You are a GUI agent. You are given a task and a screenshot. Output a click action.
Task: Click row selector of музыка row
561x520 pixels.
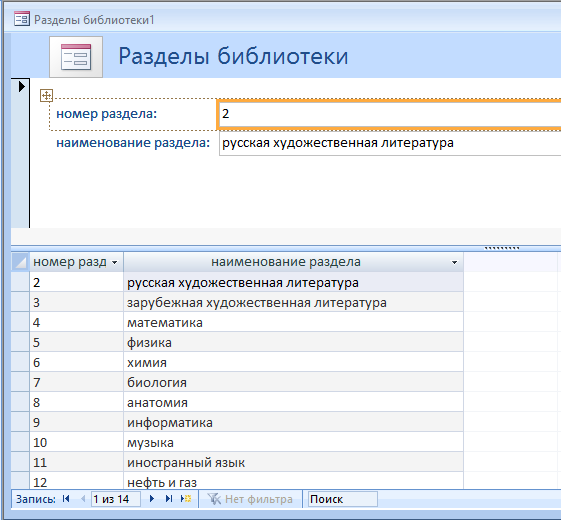tap(20, 443)
